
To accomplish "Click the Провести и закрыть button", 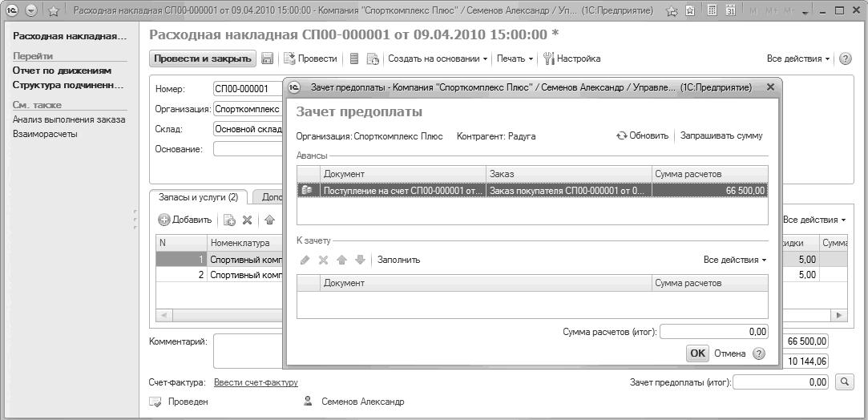I will [x=203, y=59].
